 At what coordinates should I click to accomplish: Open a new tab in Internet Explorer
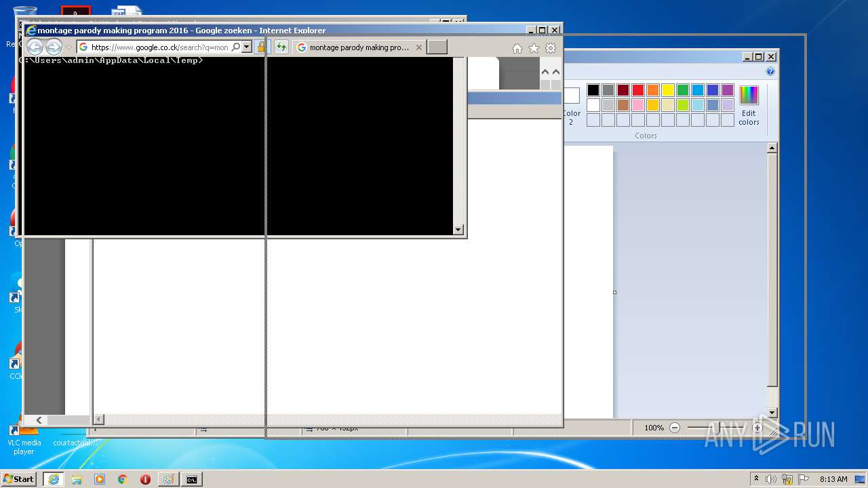click(437, 47)
